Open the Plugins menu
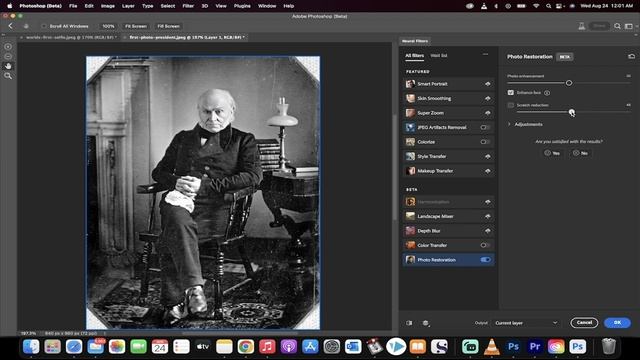 pos(242,6)
